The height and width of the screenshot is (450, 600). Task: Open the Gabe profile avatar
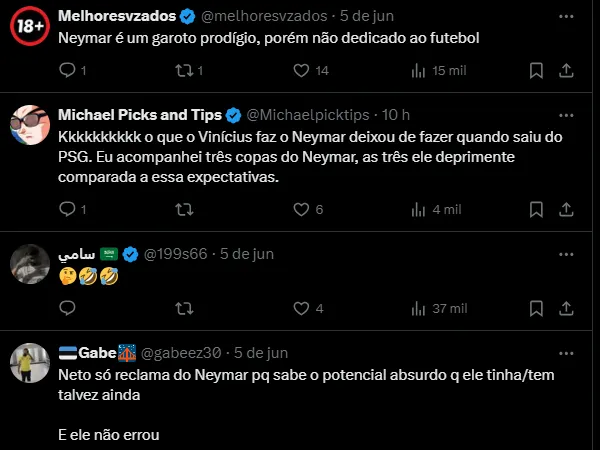[x=30, y=362]
